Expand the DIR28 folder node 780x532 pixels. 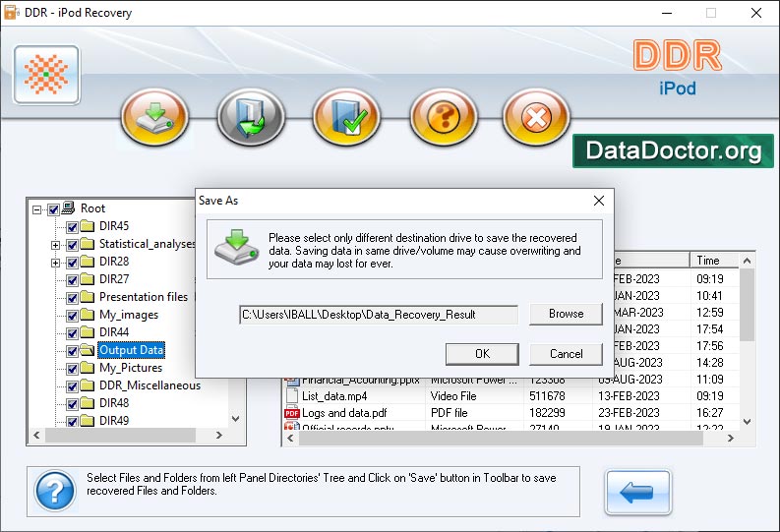pyautogui.click(x=56, y=263)
